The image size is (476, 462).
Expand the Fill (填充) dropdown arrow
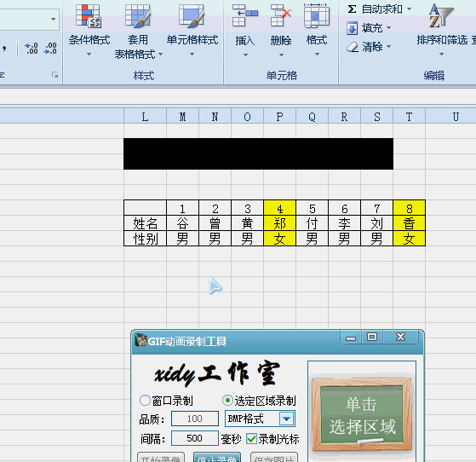point(388,28)
